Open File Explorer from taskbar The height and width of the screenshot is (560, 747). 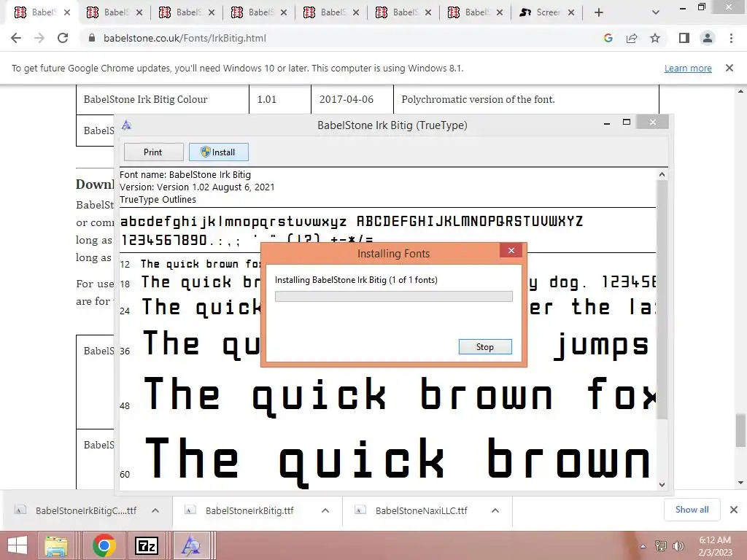coord(56,545)
